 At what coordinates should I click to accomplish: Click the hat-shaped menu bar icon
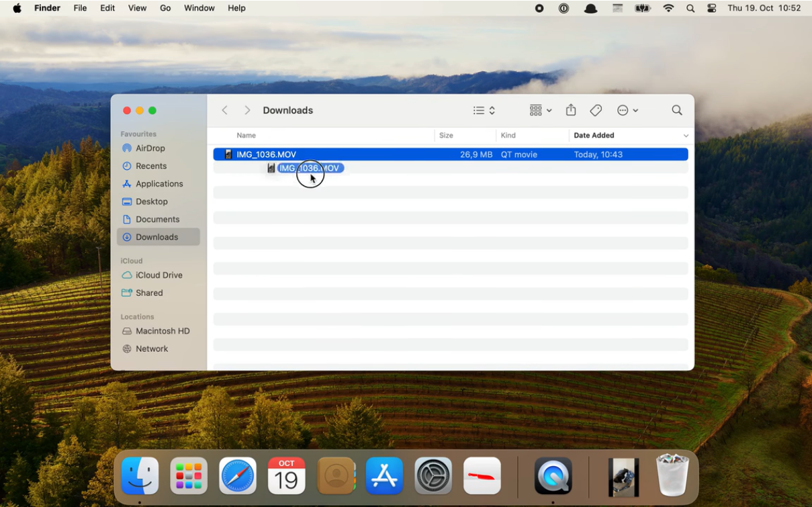click(591, 8)
